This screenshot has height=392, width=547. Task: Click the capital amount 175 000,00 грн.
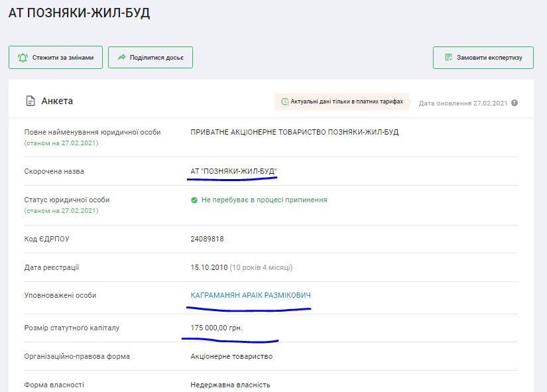point(221,328)
